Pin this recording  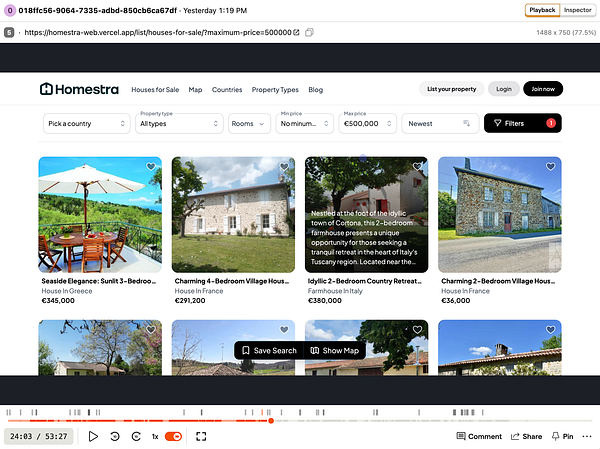562,436
